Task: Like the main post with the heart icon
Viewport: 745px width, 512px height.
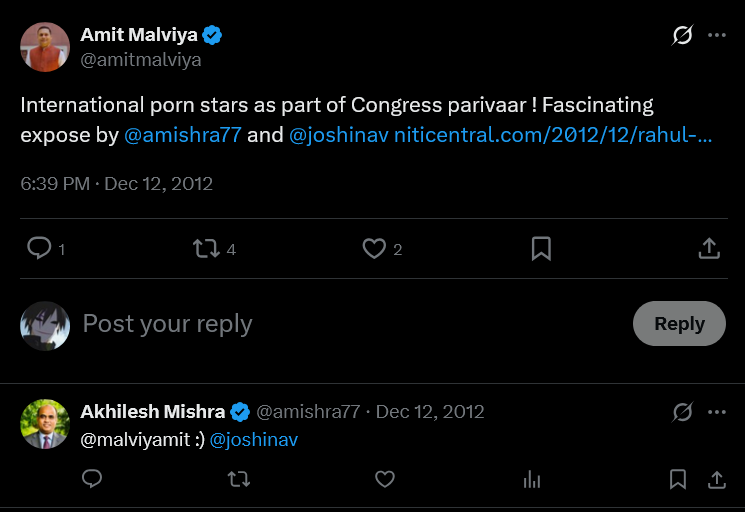Action: coord(374,248)
